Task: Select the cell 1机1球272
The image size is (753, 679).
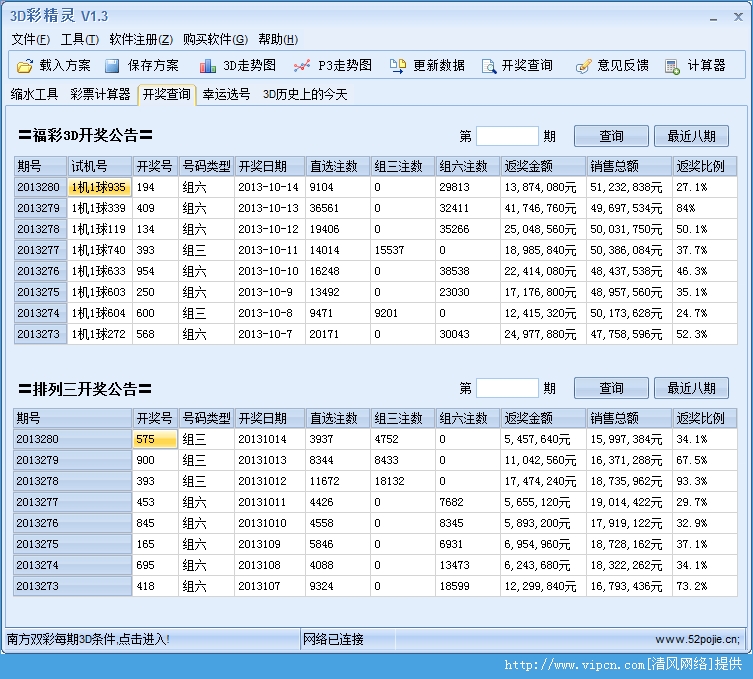Action: (99, 334)
